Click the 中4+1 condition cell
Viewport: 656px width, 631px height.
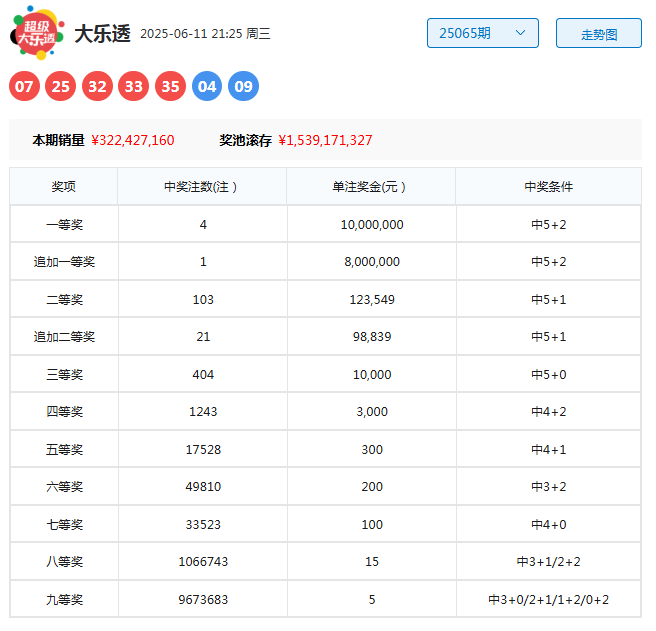548,449
